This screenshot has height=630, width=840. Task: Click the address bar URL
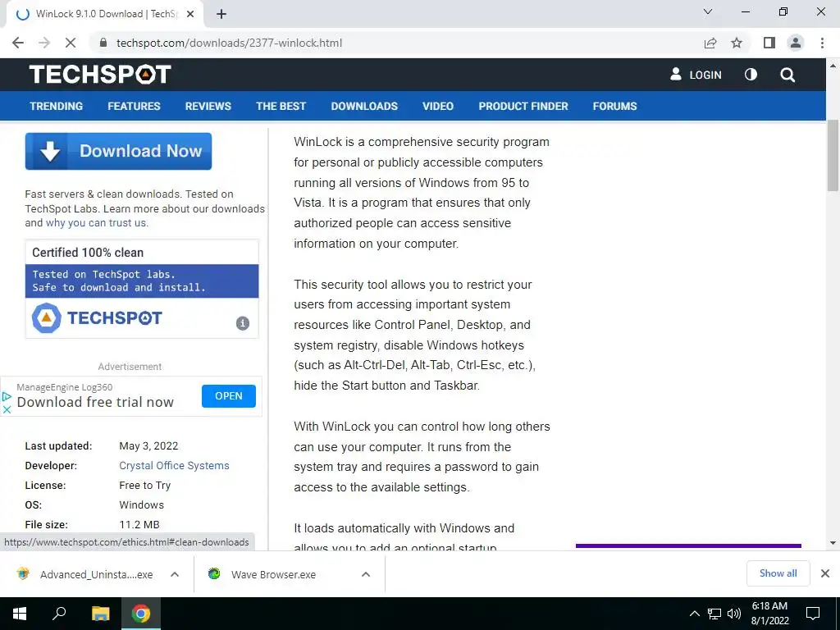tap(230, 43)
